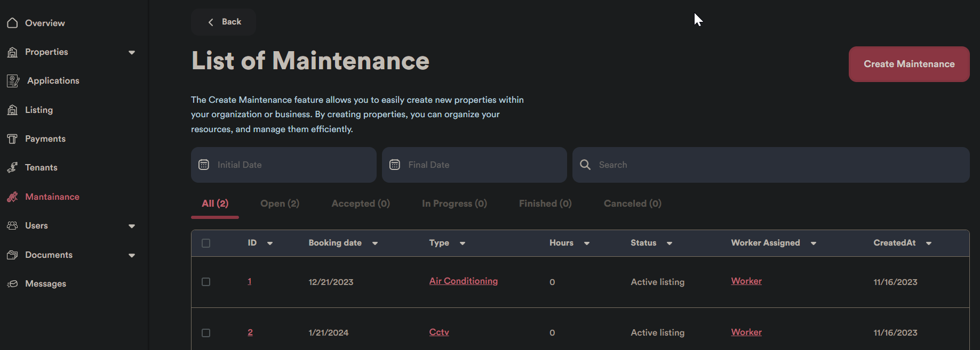
Task: Expand the Properties sidebar menu arrow
Action: (x=132, y=52)
